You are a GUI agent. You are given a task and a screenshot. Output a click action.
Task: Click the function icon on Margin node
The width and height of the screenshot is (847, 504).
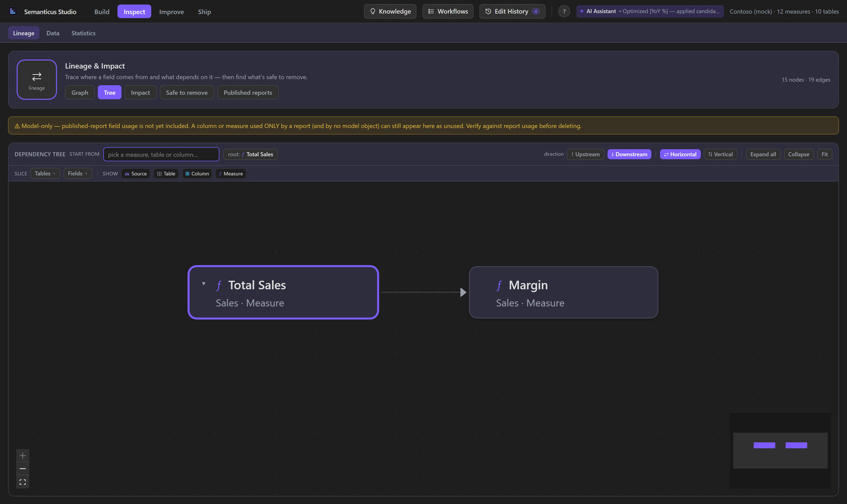(499, 285)
